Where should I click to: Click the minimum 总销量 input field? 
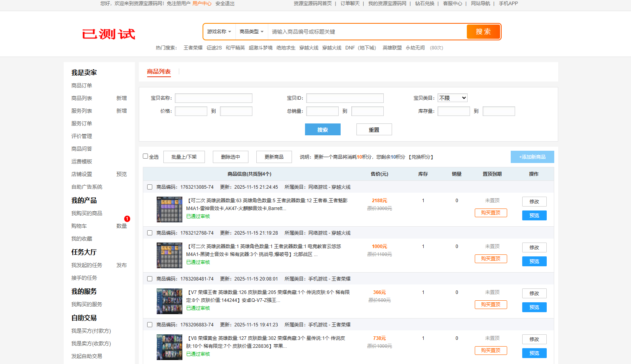click(322, 111)
